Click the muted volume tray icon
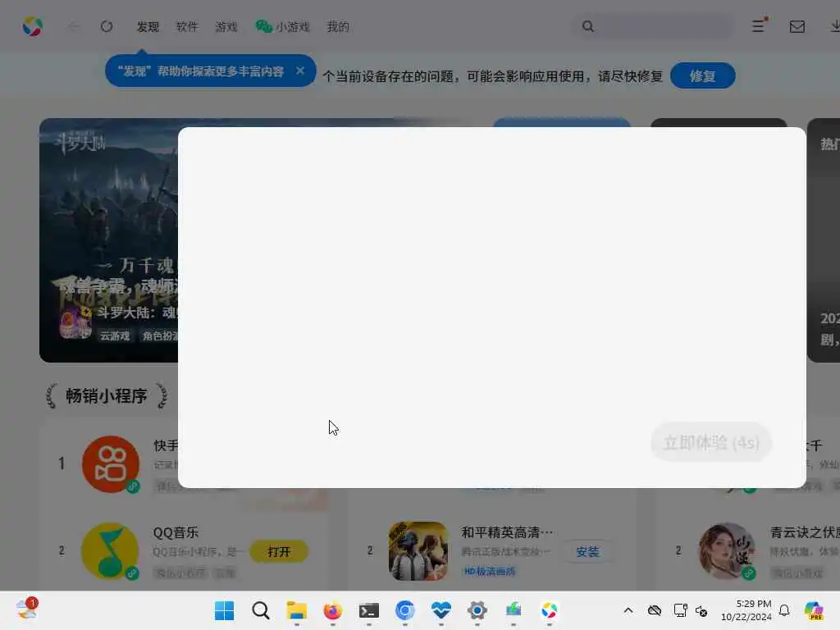Viewport: 840px width, 630px height. click(702, 610)
